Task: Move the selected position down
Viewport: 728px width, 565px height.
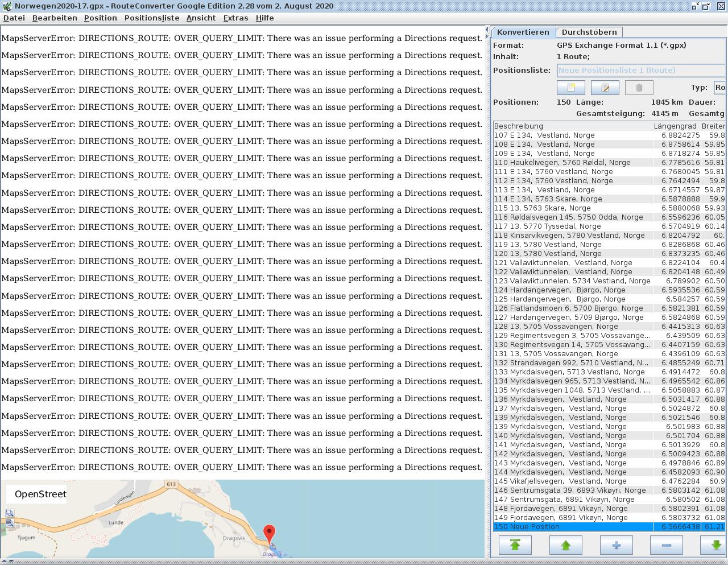Action: tap(714, 545)
